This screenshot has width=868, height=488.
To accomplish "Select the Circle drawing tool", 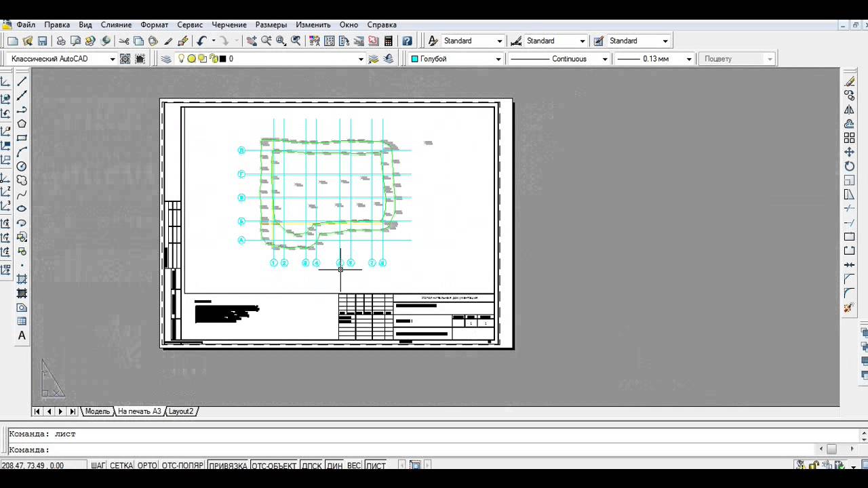I will [x=22, y=166].
